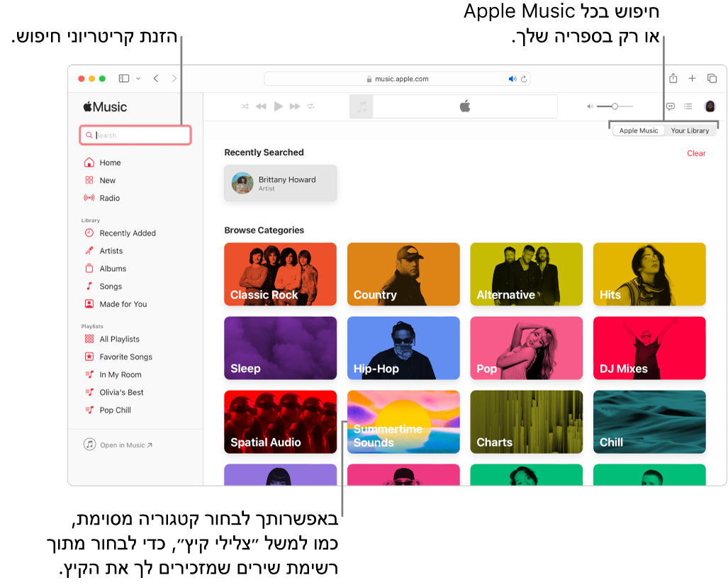
Task: Open the Pop Chill playlist
Action: pos(108,410)
